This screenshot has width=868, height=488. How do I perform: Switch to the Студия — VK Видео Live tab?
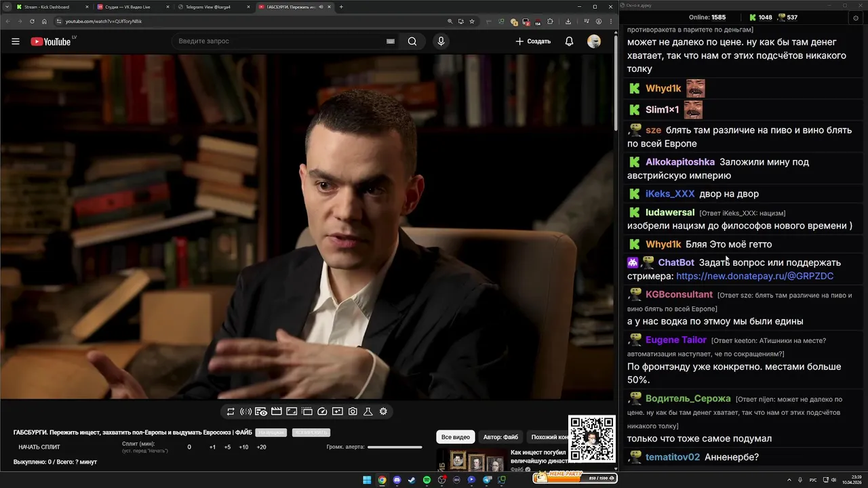132,7
